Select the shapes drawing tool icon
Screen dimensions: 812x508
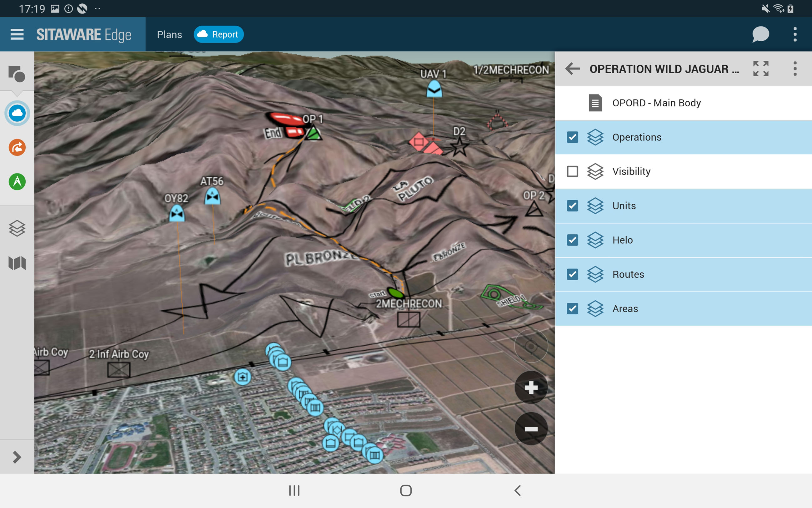tap(17, 74)
